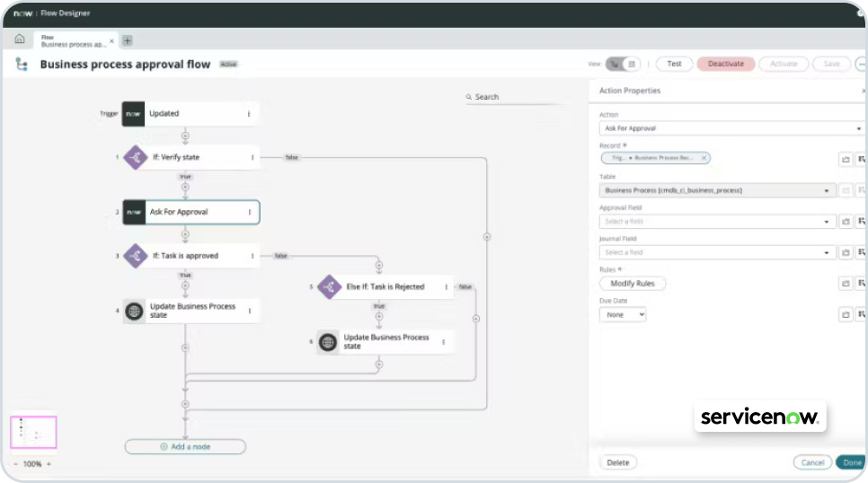Click the Modify Rules button

[633, 284]
